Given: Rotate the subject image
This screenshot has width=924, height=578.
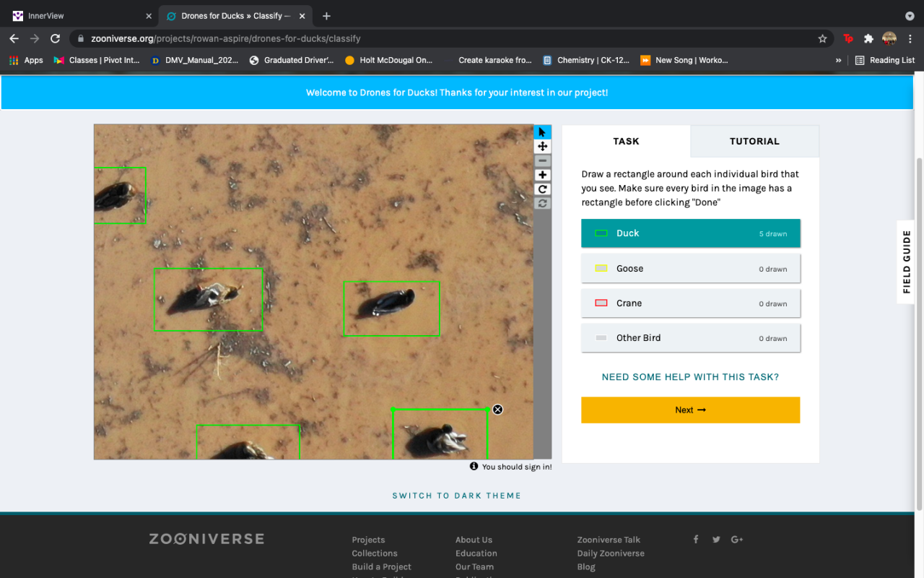Looking at the screenshot, I should (x=542, y=189).
